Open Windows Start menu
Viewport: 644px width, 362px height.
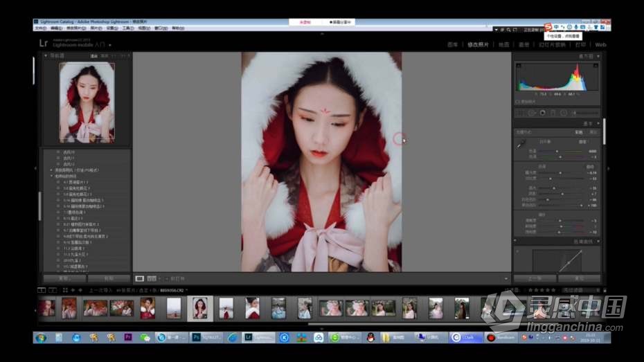[41, 338]
